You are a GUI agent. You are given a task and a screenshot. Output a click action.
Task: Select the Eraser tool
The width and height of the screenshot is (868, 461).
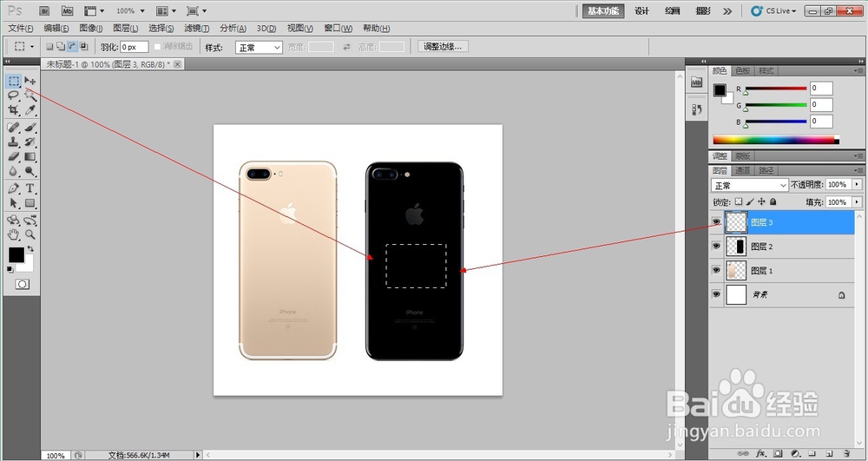14,156
